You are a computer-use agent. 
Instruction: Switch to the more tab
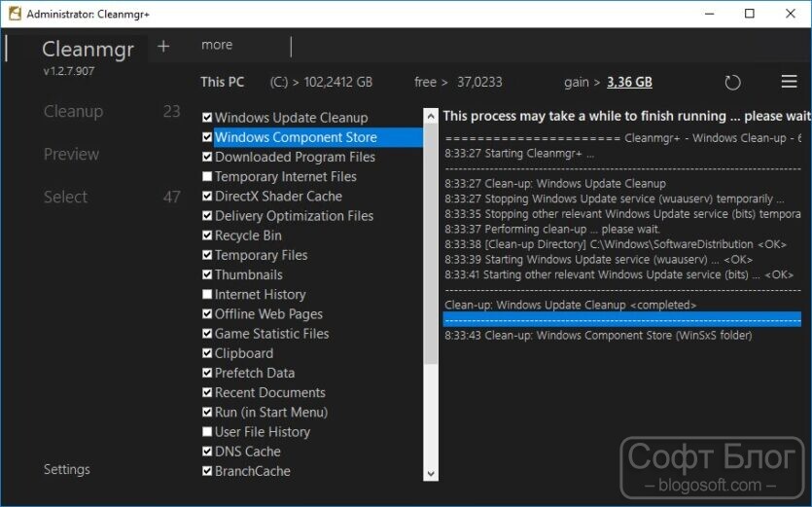pyautogui.click(x=217, y=45)
